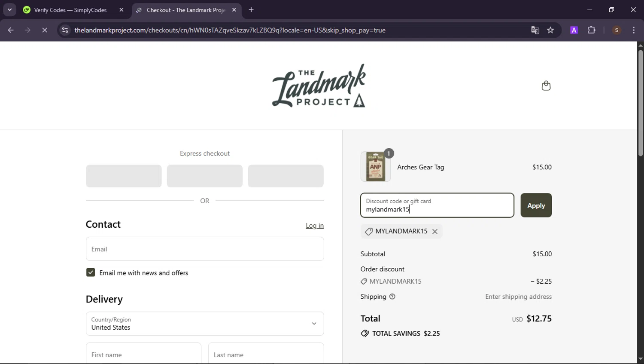Screen dimensions: 644x364
Task: Click the middle express checkout placeholder button
Action: tap(205, 176)
